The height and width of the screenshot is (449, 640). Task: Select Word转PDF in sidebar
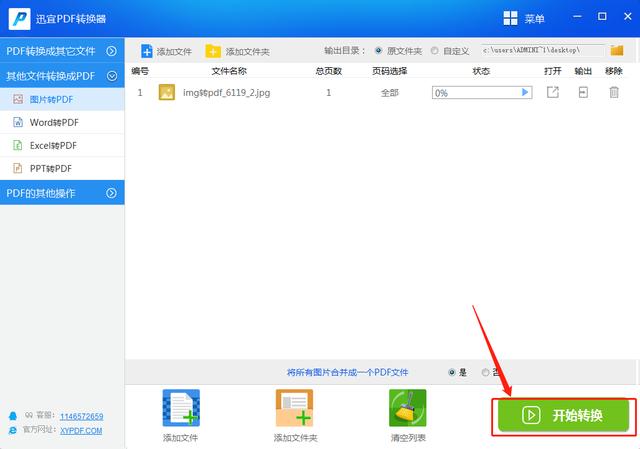pos(62,122)
